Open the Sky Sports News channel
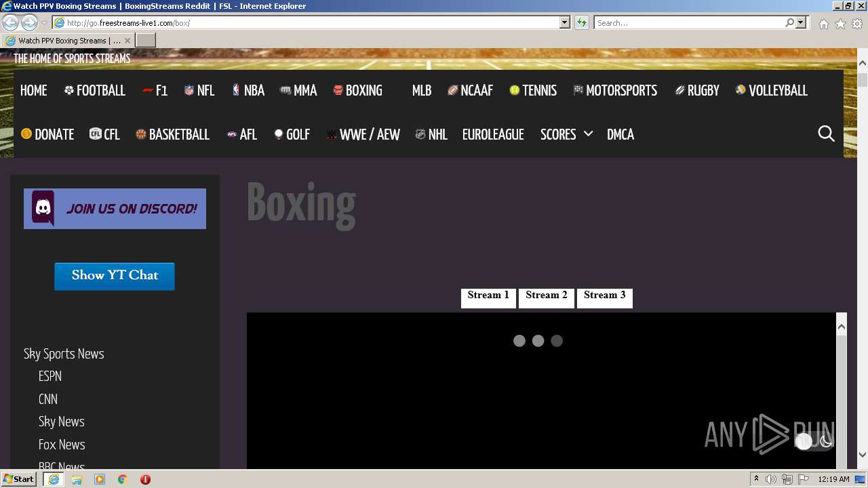868x488 pixels. 64,354
